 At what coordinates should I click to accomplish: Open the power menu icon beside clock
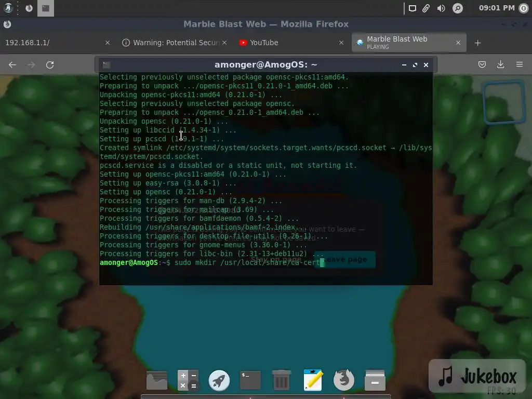(524, 8)
